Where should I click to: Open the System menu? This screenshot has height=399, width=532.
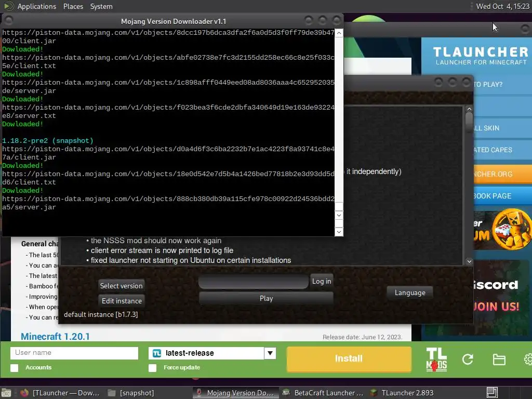pos(101,6)
